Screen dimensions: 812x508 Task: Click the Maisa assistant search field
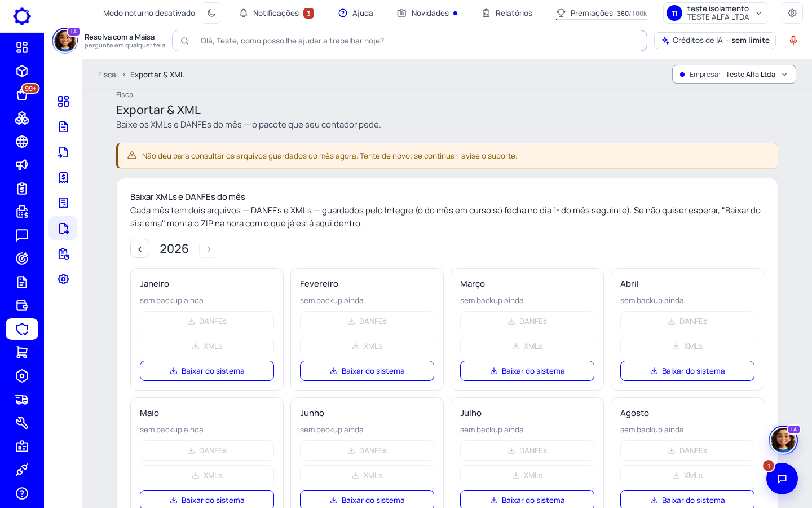click(409, 41)
